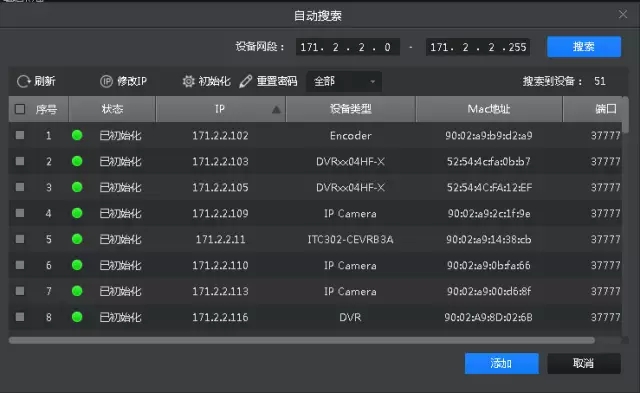Click the 刷新 refresh icon
Screen dimensions: 640x393
point(23,81)
